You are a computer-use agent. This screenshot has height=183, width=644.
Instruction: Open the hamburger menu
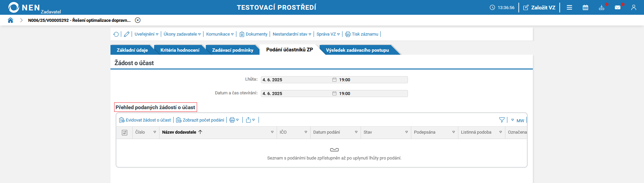[569, 7]
